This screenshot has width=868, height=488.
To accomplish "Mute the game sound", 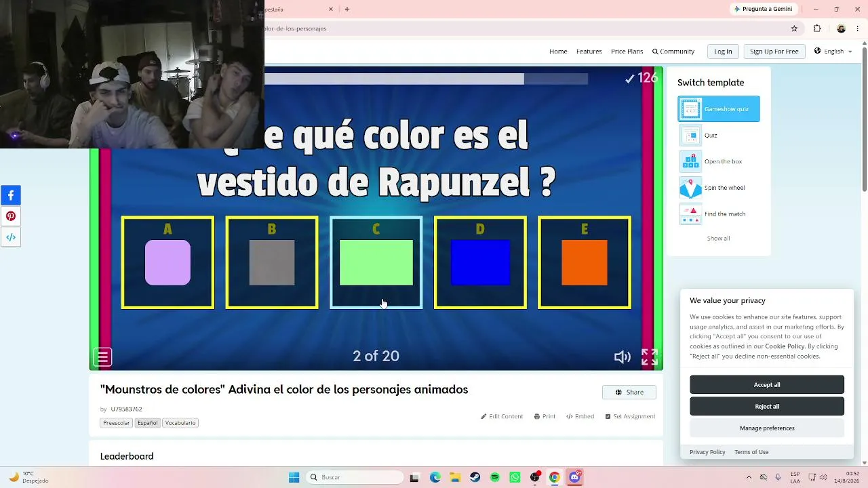I will tap(622, 357).
